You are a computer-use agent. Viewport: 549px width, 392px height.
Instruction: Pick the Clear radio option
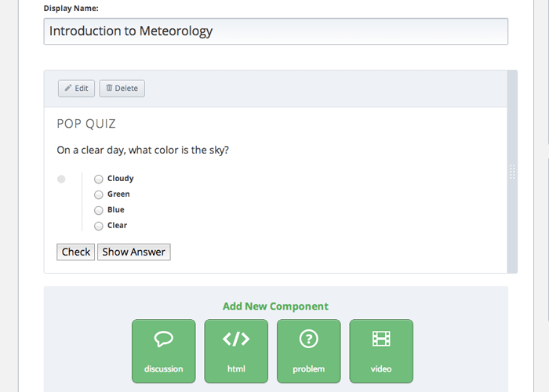[99, 227]
